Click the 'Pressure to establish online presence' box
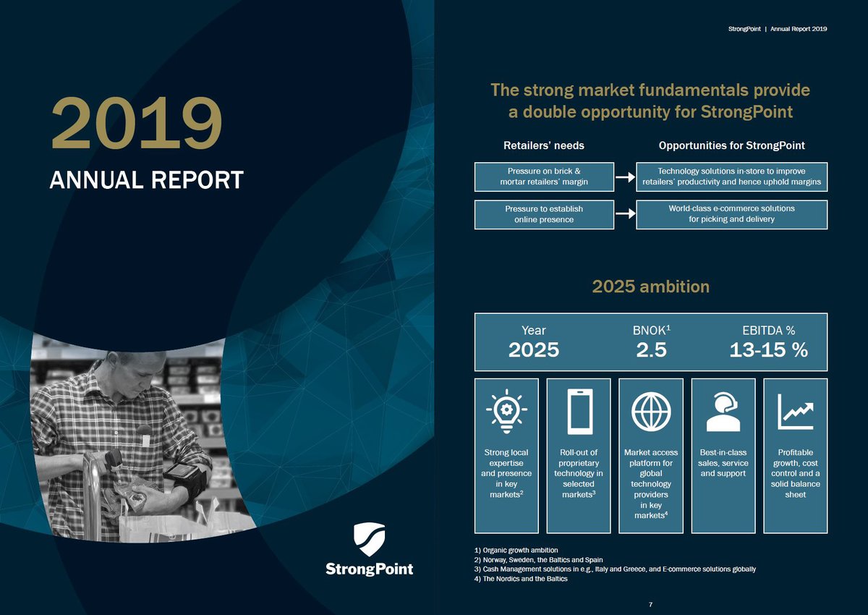This screenshot has height=615, width=868. (x=542, y=214)
